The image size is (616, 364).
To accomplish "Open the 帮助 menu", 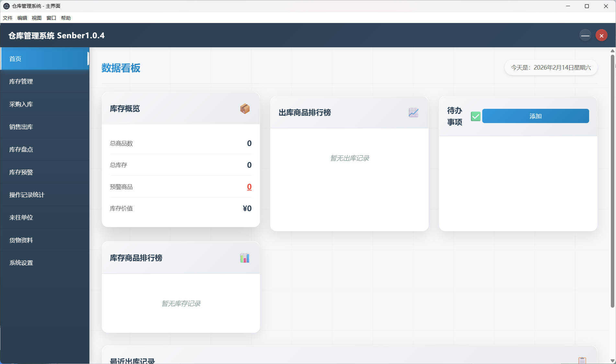I will coord(66,18).
